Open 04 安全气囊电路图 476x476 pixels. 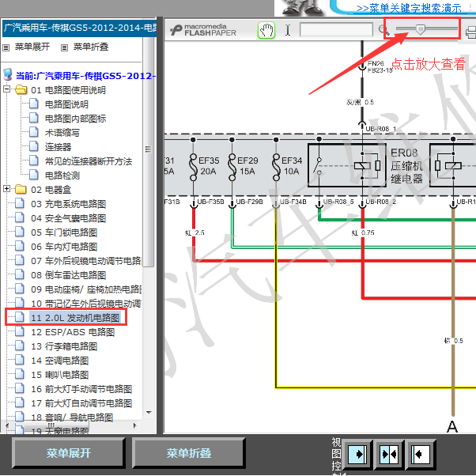[x=68, y=218]
